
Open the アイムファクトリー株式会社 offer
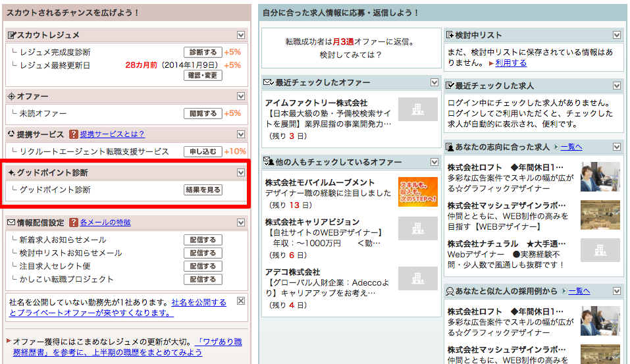pyautogui.click(x=316, y=103)
